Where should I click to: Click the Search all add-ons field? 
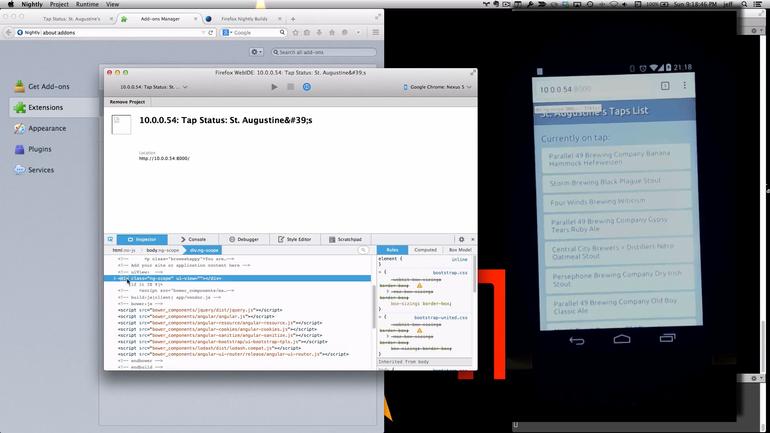click(323, 52)
